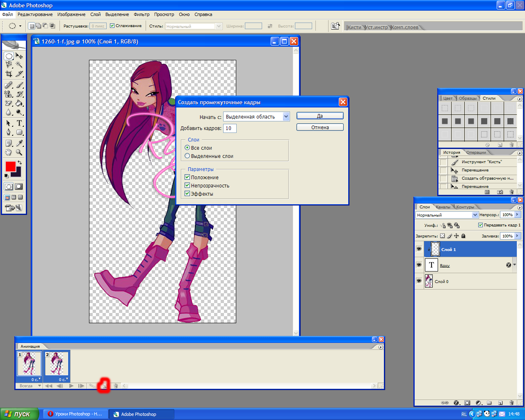Select the Move tool in toolbox
The height and width of the screenshot is (420, 525).
pos(19,56)
